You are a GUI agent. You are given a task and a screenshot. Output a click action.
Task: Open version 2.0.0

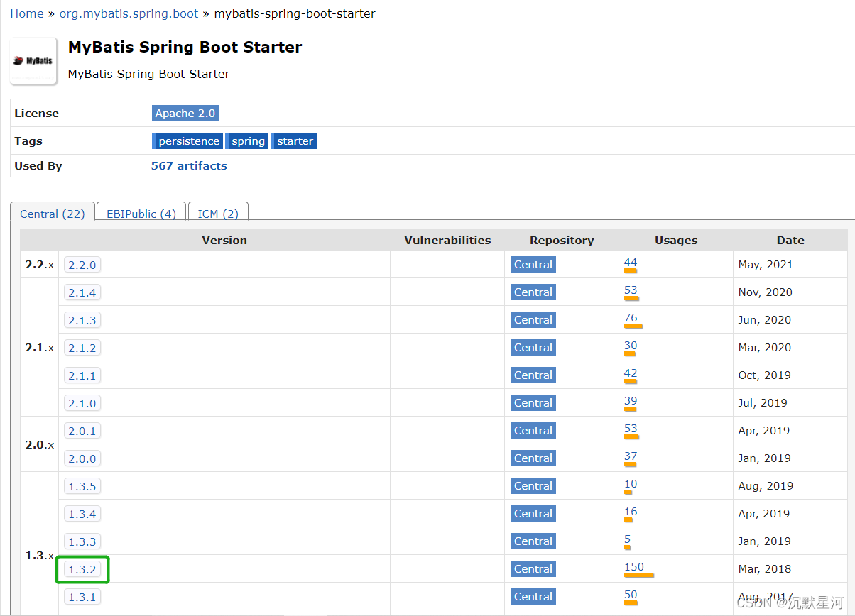[x=82, y=458]
